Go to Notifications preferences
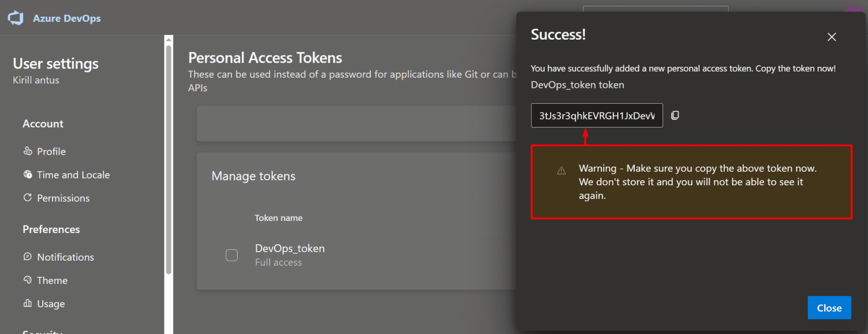 (66, 257)
